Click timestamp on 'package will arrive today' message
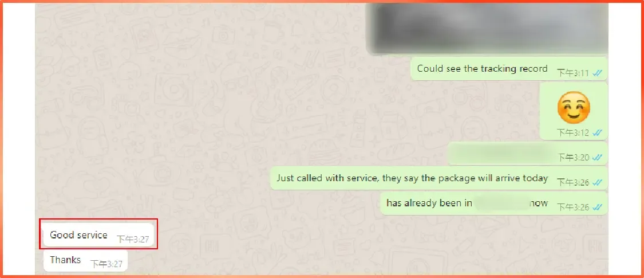 coord(573,182)
